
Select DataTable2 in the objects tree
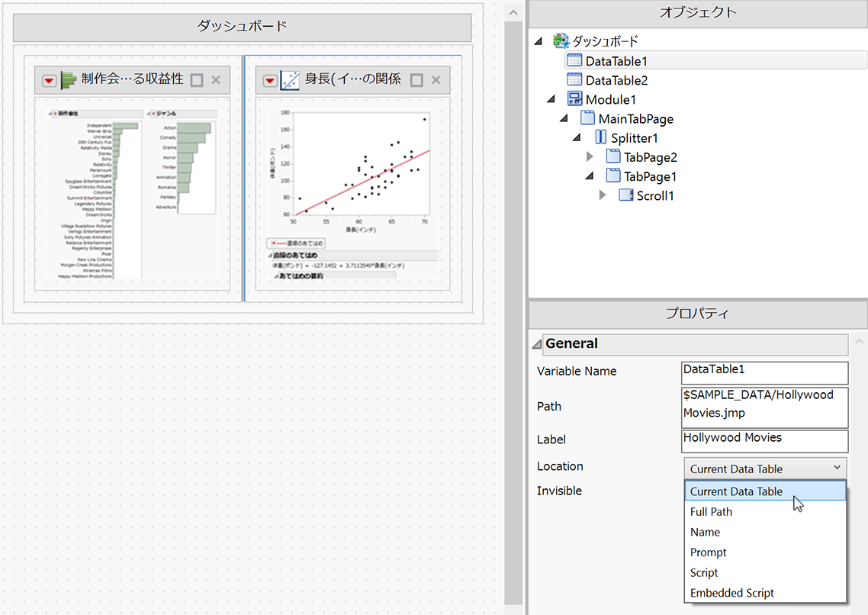(x=616, y=81)
